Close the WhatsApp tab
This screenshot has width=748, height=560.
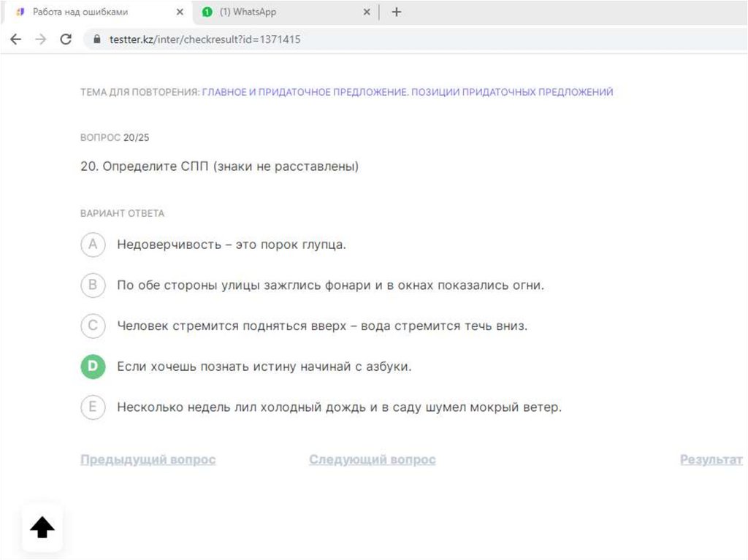(x=367, y=12)
